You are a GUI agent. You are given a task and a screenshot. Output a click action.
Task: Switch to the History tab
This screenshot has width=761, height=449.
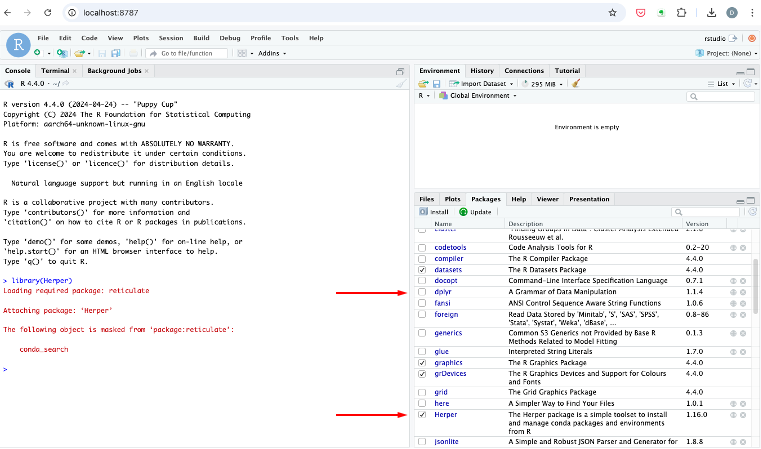pyautogui.click(x=482, y=70)
